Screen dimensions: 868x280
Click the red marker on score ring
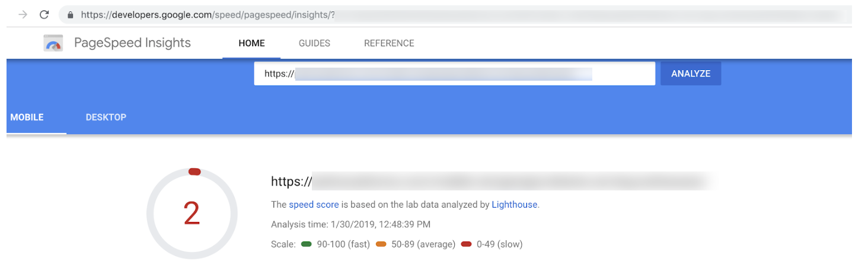tap(194, 171)
